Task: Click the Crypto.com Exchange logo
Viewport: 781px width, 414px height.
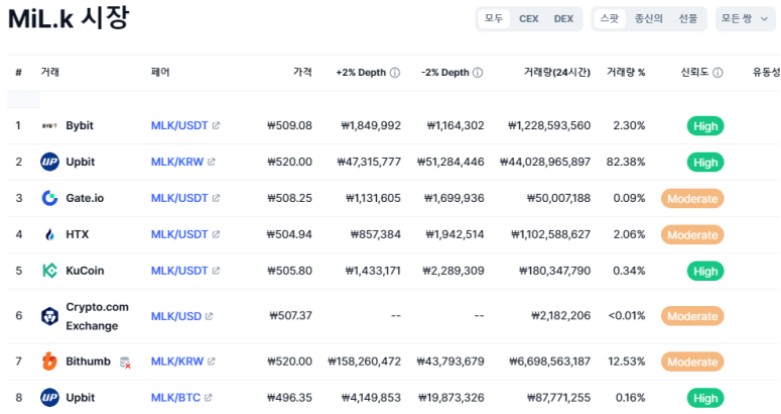Action: click(49, 316)
